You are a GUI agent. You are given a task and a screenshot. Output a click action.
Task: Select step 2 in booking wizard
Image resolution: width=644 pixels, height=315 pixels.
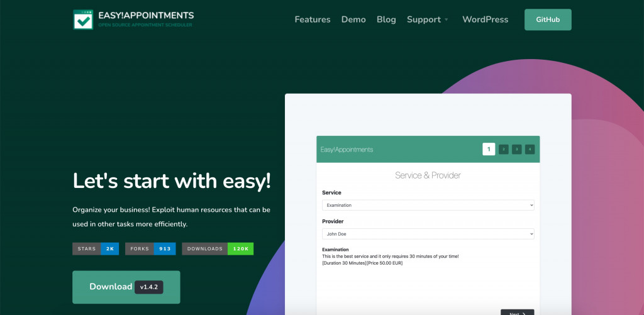(504, 149)
